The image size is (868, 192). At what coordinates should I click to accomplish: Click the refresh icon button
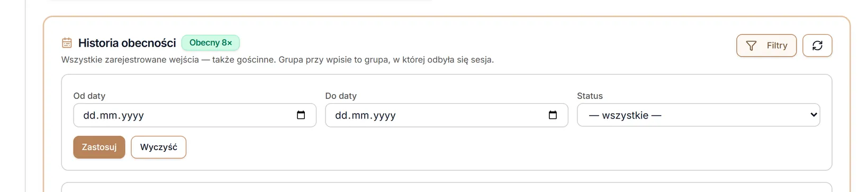point(817,45)
